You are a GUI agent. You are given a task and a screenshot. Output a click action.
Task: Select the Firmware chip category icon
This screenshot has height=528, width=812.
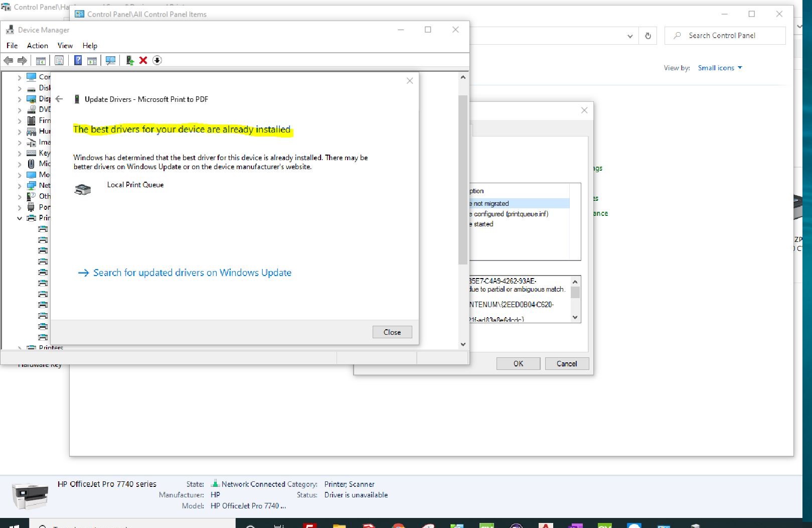pos(31,120)
